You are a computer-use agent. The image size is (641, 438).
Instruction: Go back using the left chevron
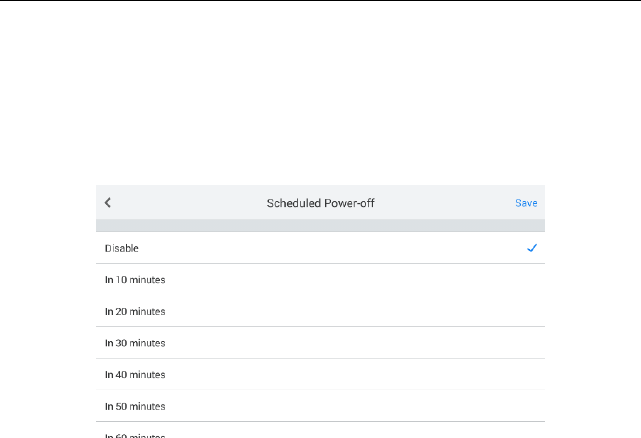[x=108, y=203]
